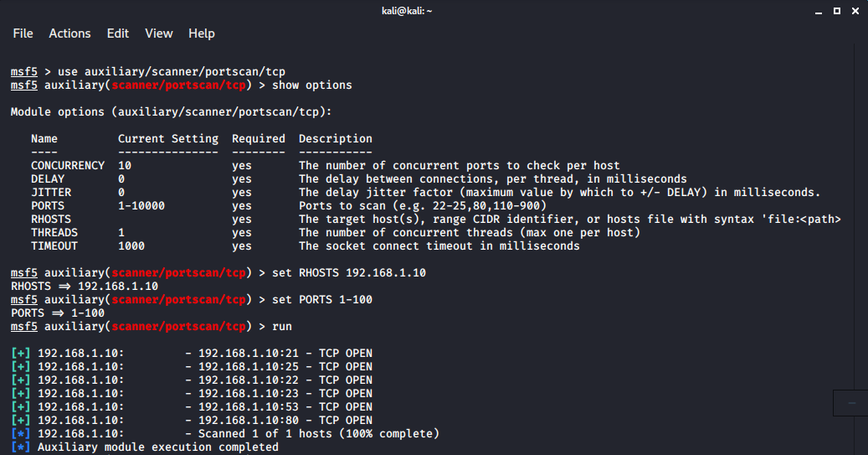The width and height of the screenshot is (868, 455).
Task: Click 'Scanned 1 of 1 hosts' status line
Action: 225,433
